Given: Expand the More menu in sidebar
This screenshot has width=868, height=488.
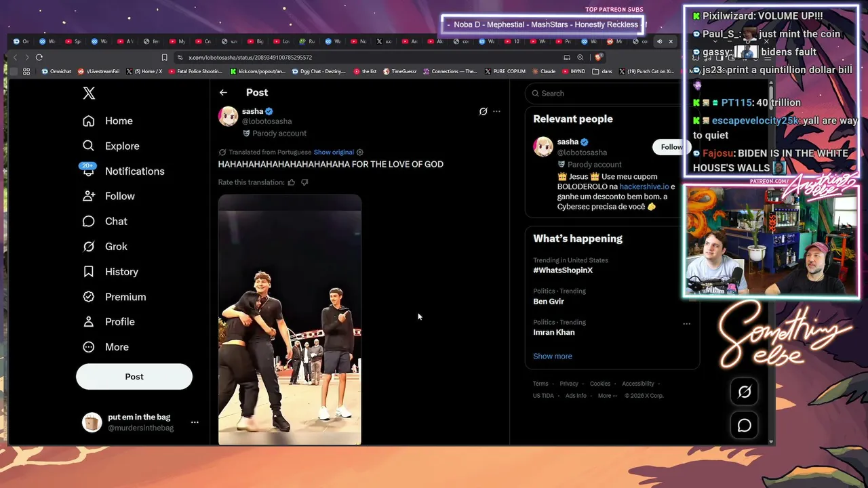Looking at the screenshot, I should [105, 346].
